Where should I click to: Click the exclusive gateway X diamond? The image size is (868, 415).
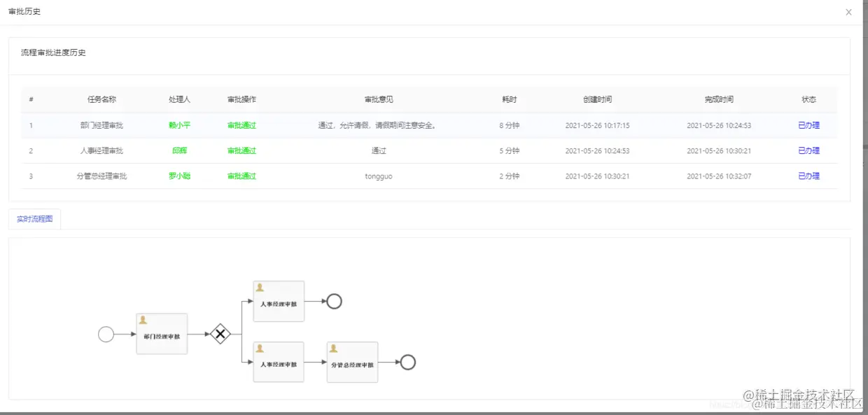220,335
